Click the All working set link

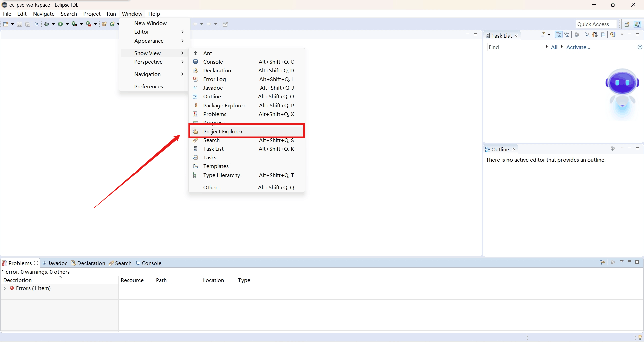click(554, 47)
